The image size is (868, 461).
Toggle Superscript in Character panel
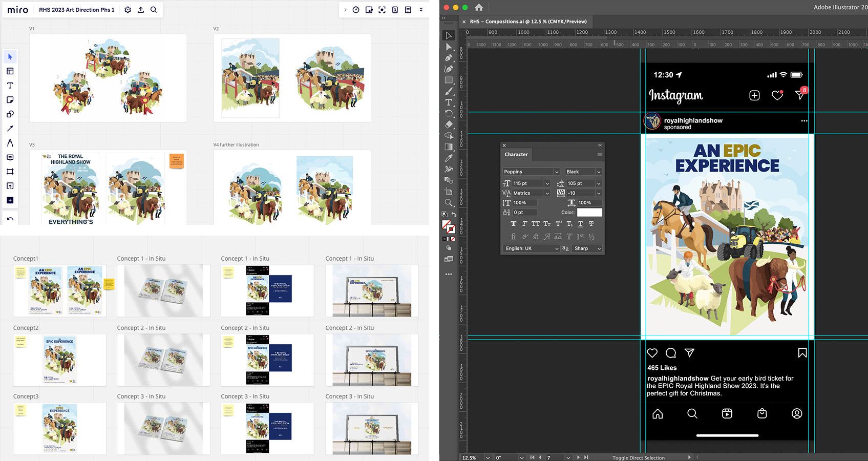tap(559, 224)
